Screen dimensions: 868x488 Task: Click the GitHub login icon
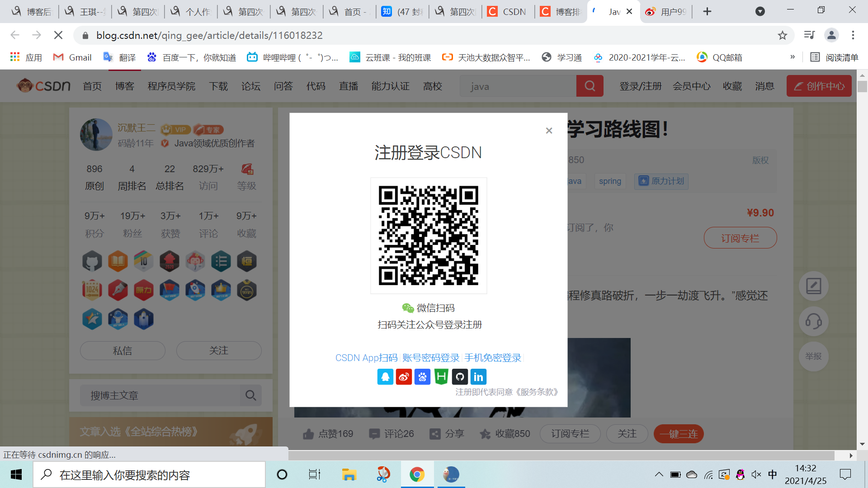pyautogui.click(x=460, y=377)
